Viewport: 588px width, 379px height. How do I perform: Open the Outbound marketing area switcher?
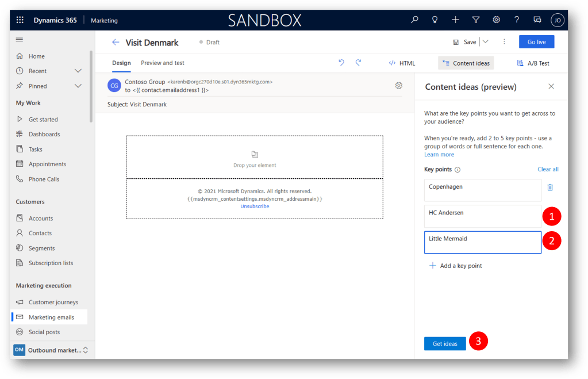pyautogui.click(x=51, y=350)
